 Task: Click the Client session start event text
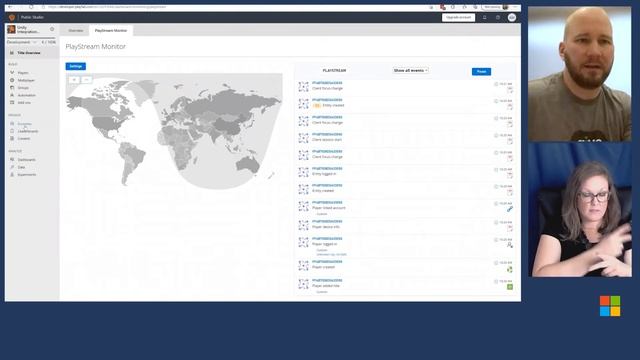tap(327, 140)
